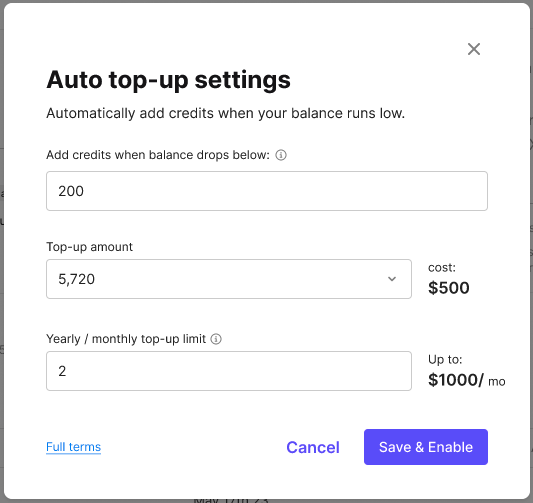Viewport: 533px width, 503px height.
Task: Click the 'Yearly / monthly top-up limit' label
Action: click(x=126, y=339)
